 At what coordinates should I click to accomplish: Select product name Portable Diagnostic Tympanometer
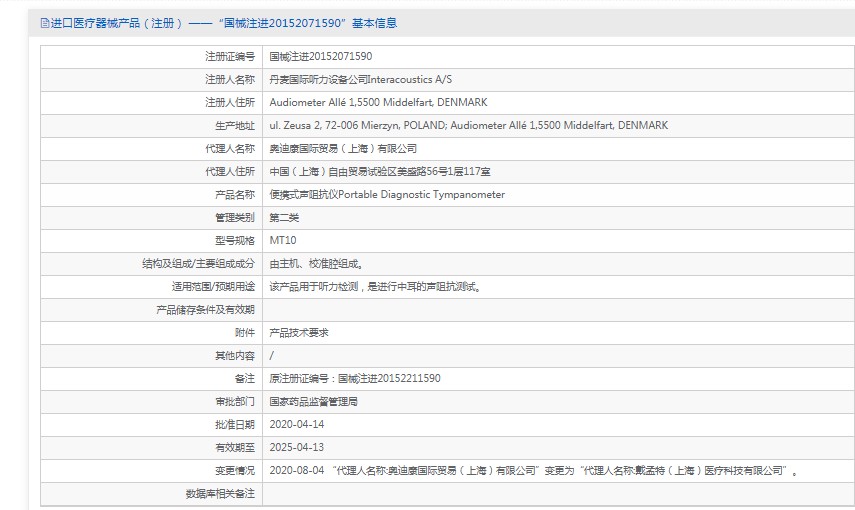click(x=387, y=195)
